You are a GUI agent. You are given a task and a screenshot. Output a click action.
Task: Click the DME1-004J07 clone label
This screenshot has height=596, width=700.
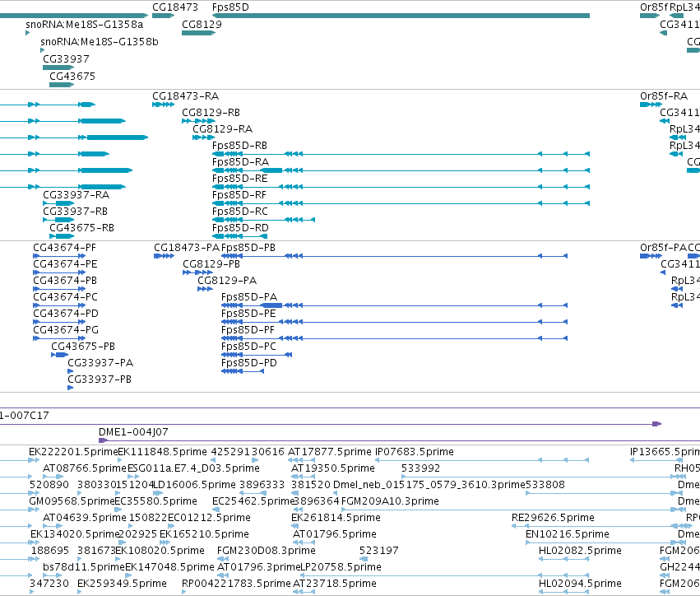click(x=133, y=432)
